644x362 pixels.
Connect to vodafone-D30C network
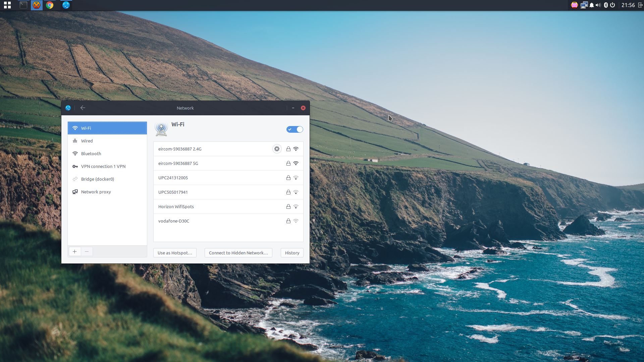click(x=228, y=221)
